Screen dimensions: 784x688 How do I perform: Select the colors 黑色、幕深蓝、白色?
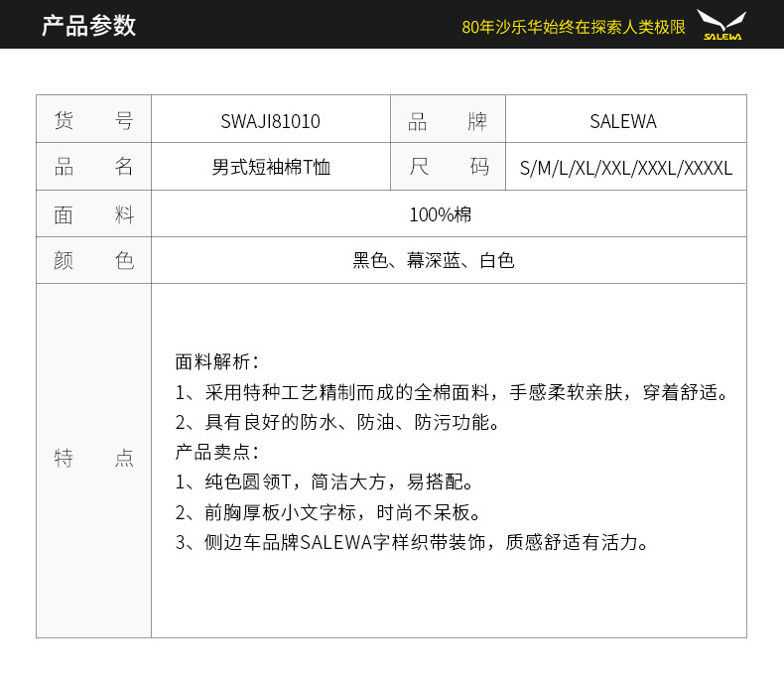point(434,260)
